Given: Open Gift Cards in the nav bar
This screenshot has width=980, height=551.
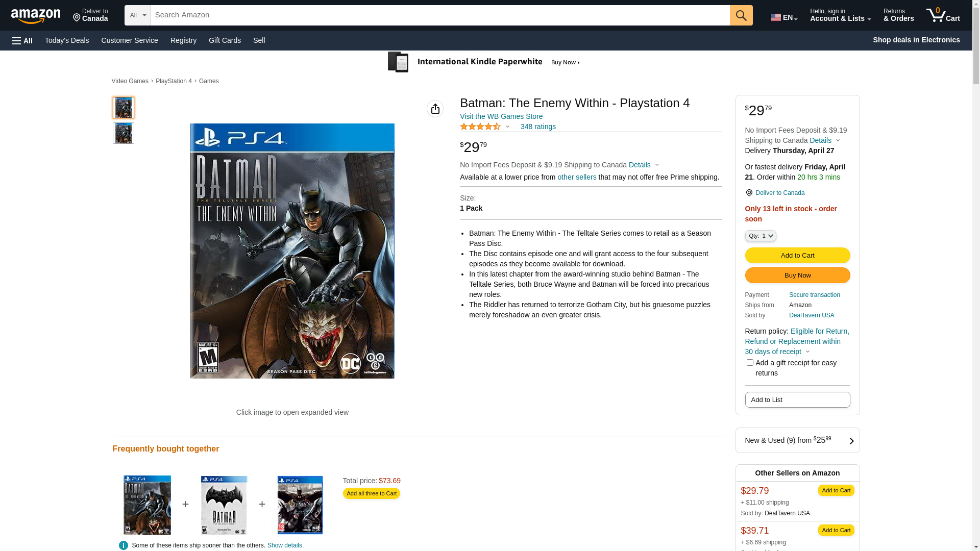Looking at the screenshot, I should pos(225,40).
